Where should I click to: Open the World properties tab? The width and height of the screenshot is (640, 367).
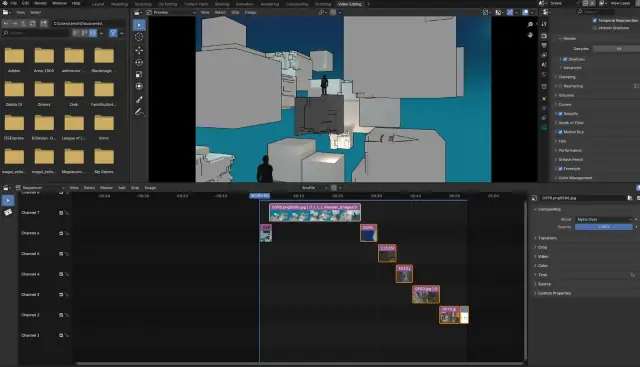click(x=544, y=75)
